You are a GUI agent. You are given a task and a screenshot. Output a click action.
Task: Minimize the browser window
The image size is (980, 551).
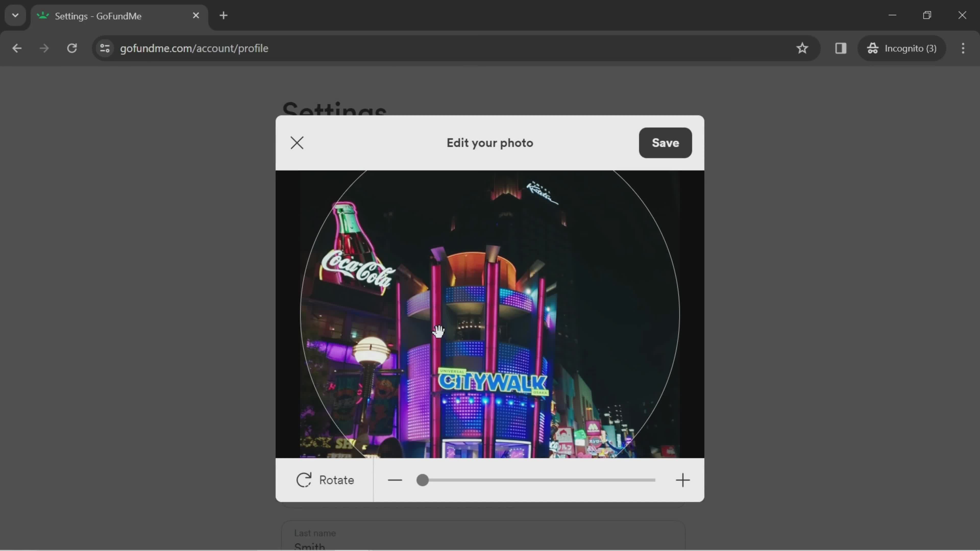point(892,15)
